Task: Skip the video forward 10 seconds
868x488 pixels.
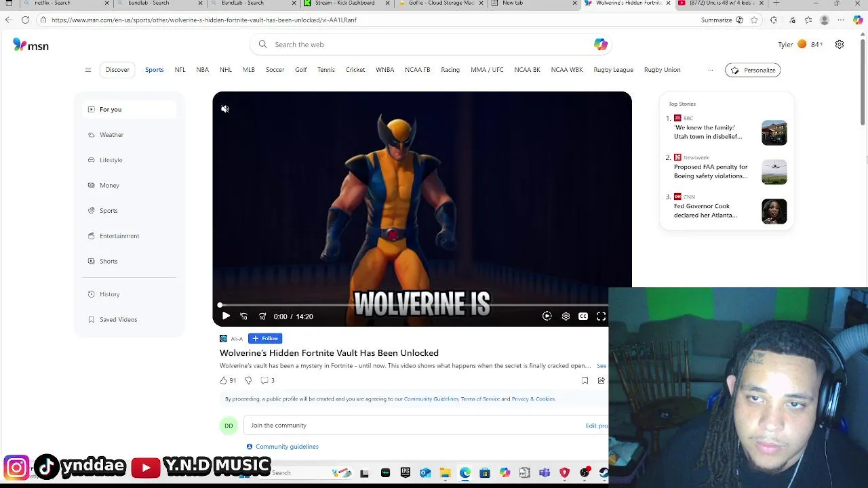Action: coord(262,316)
